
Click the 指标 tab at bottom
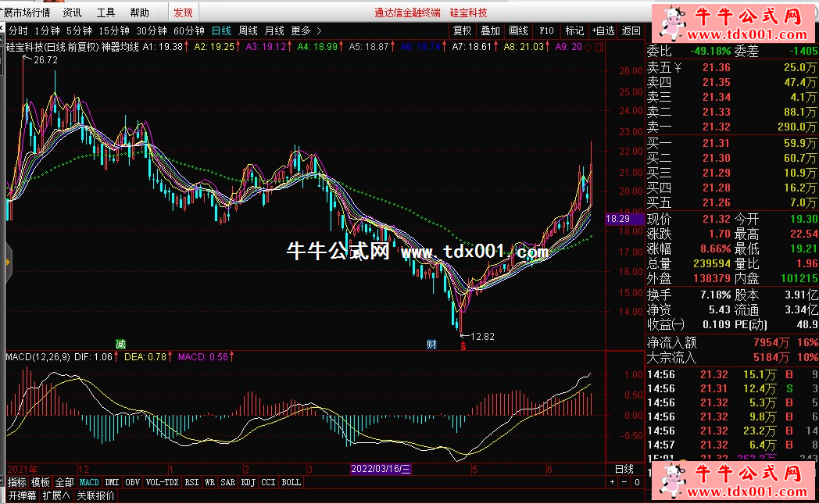[16, 482]
